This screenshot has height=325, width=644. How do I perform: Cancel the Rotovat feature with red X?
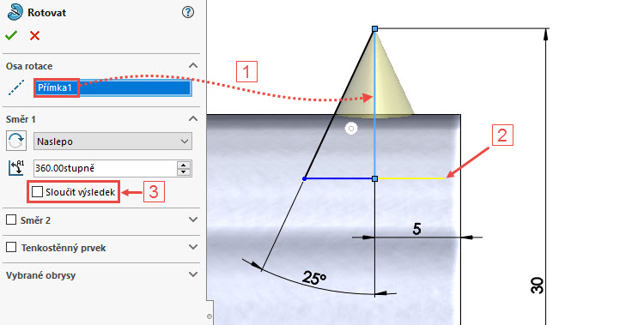(35, 36)
